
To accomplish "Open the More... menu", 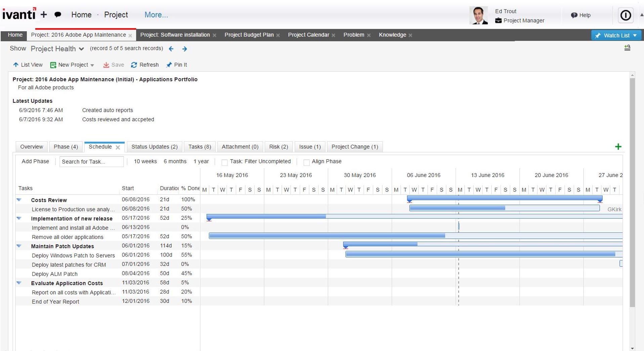I will (156, 14).
